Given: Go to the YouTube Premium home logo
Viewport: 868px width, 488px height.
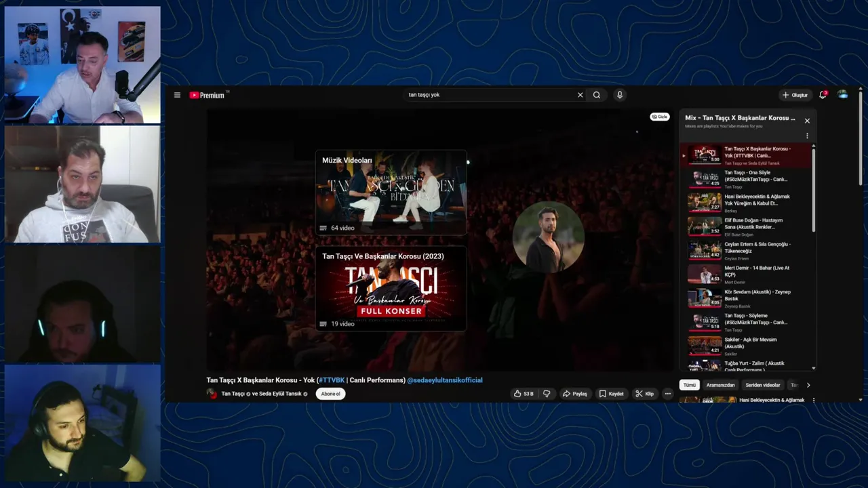Looking at the screenshot, I should coord(208,95).
